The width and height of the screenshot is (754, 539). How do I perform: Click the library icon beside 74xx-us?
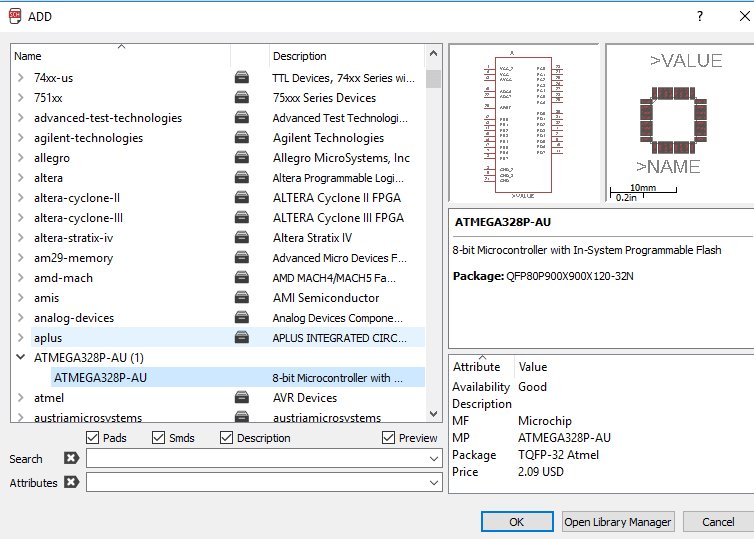point(241,77)
